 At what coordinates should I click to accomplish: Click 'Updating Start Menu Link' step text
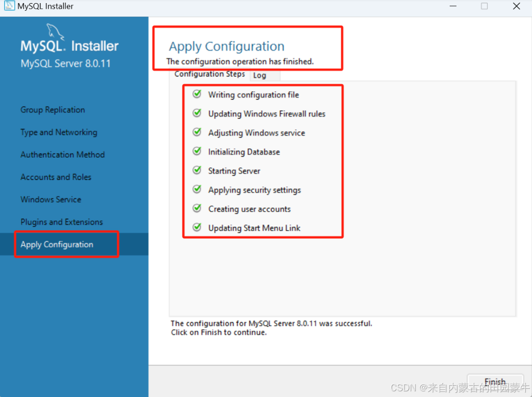[x=254, y=228]
